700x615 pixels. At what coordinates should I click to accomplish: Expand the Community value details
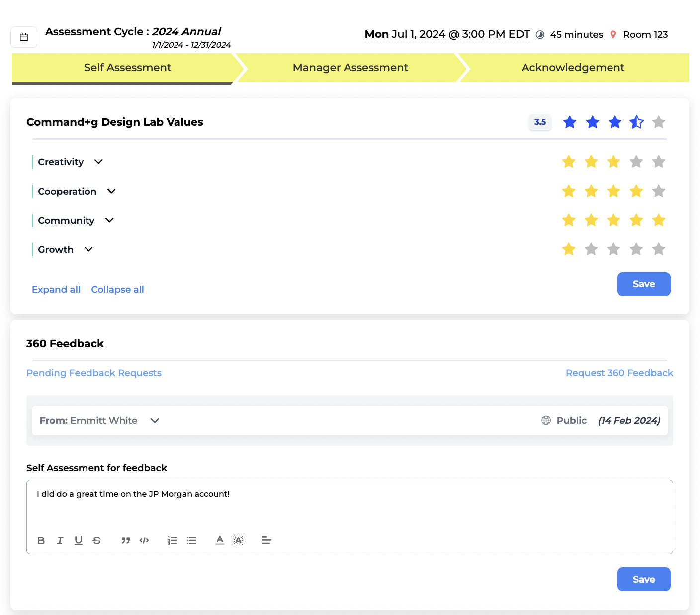109,220
